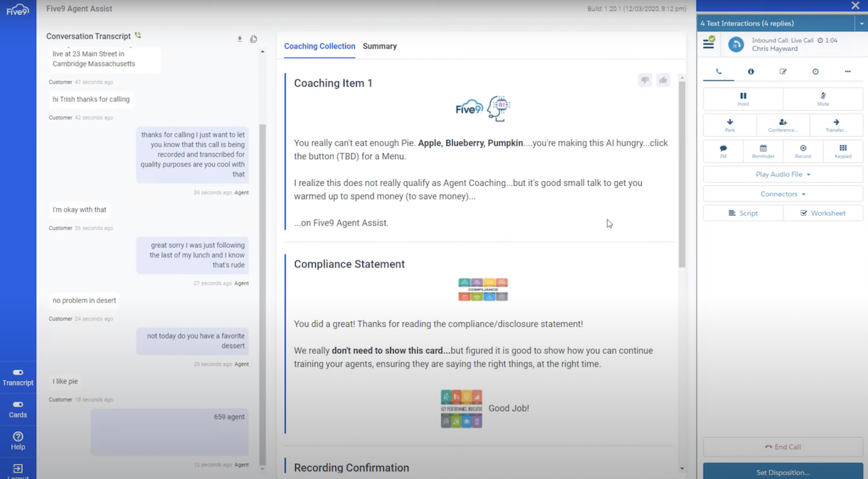868x479 pixels.
Task: Close the softphone panel with the X
Action: 856,6
